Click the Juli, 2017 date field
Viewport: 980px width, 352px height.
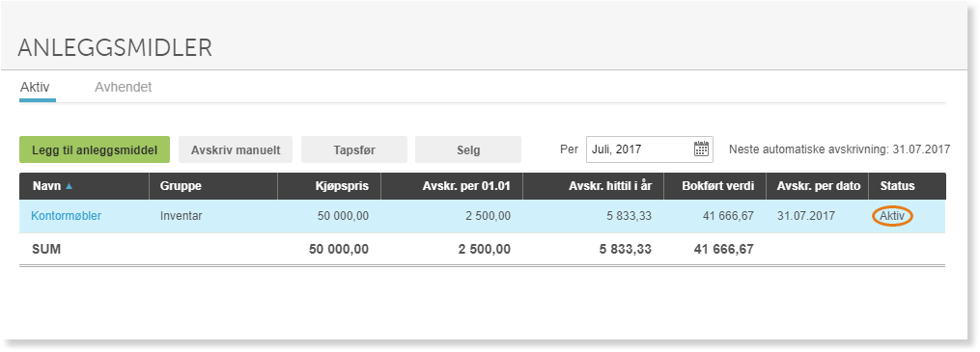point(650,149)
